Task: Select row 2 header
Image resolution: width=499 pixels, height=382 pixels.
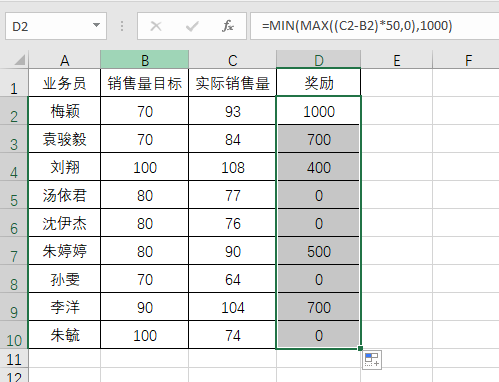Action: [x=14, y=111]
